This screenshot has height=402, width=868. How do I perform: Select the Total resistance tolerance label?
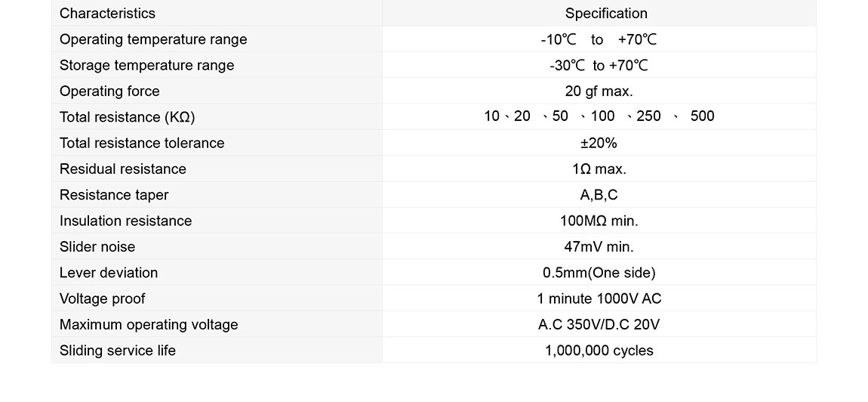[x=142, y=143]
